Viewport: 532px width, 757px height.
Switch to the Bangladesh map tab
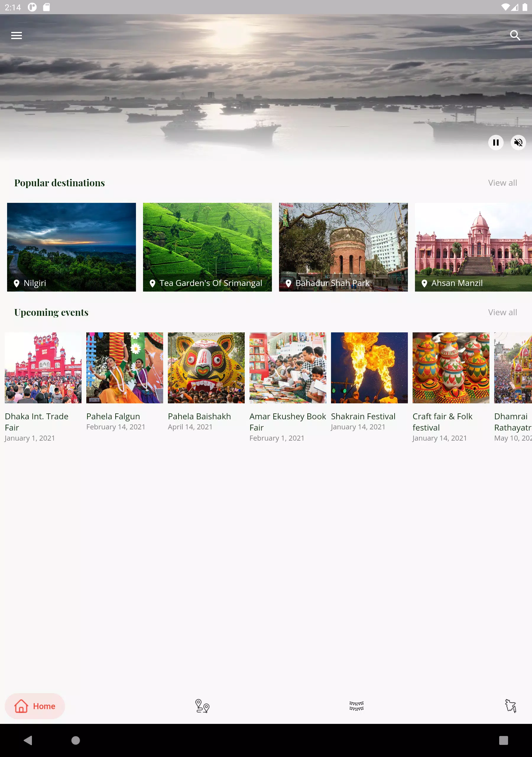click(511, 706)
